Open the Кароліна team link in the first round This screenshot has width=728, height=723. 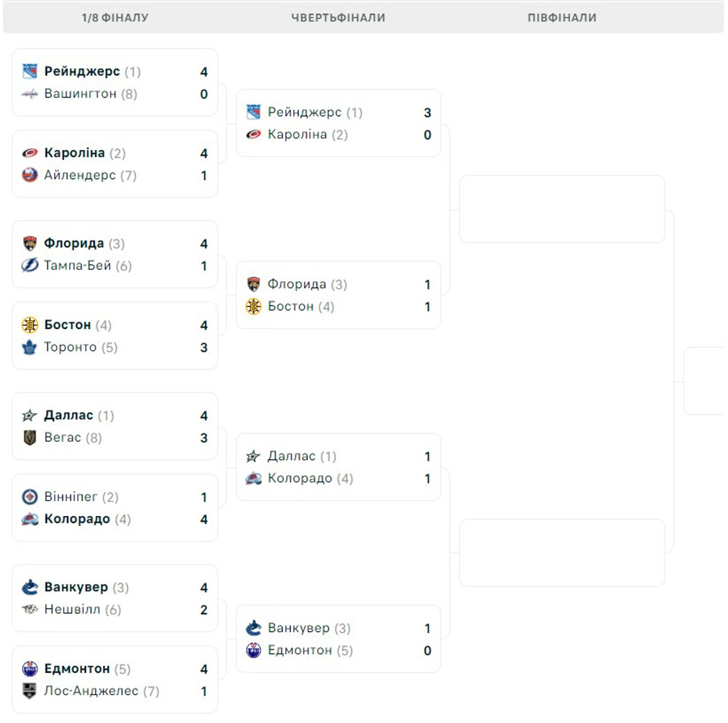pos(74,153)
